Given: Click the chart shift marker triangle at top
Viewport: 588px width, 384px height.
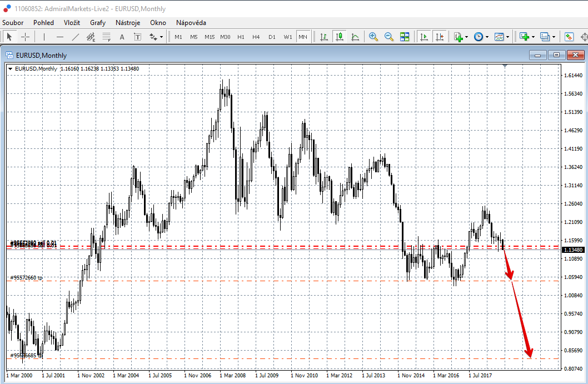Looking at the screenshot, I should click(x=505, y=66).
